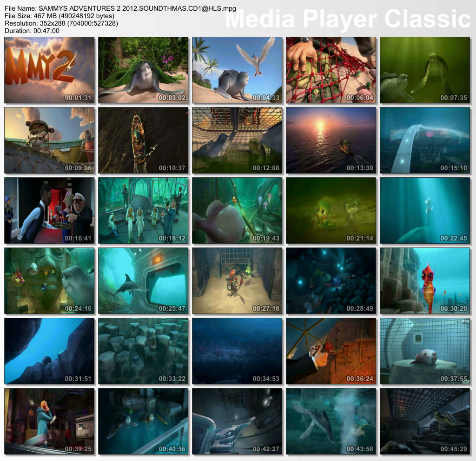Screen dimensions: 476x461
Task: Select the thumbnail at 00:01:31
Action: pos(49,70)
